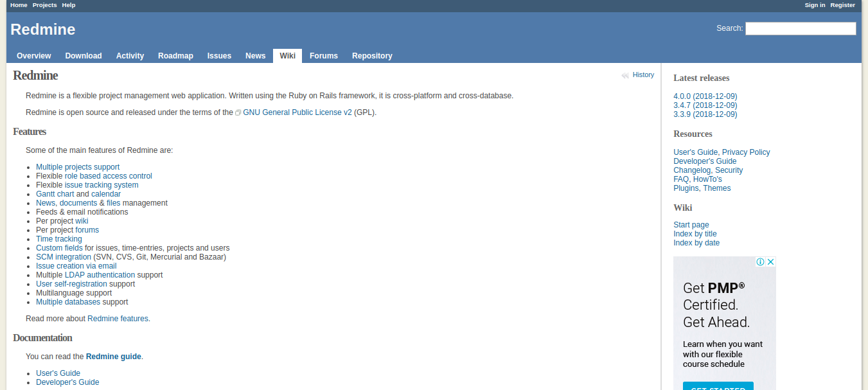Close the PMP advertisement
The image size is (868, 390).
pyautogui.click(x=771, y=261)
